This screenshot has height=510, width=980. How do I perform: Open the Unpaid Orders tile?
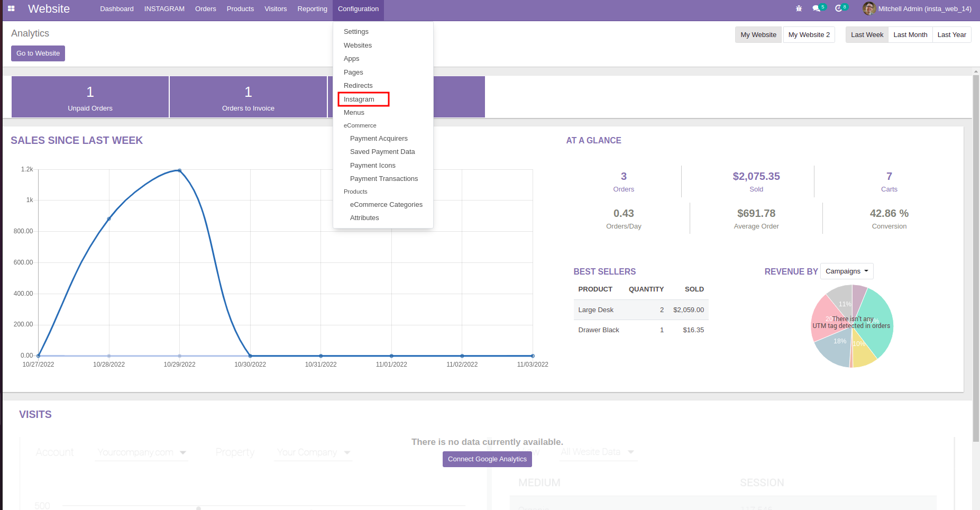tap(90, 97)
